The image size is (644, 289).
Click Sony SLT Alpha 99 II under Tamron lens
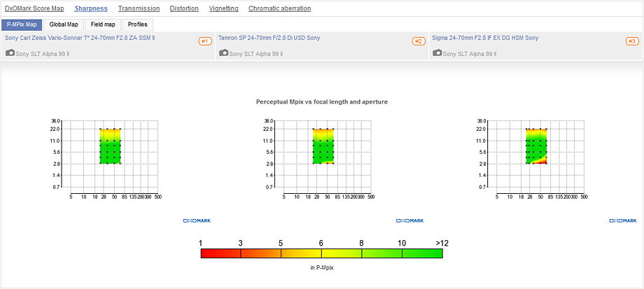(256, 54)
